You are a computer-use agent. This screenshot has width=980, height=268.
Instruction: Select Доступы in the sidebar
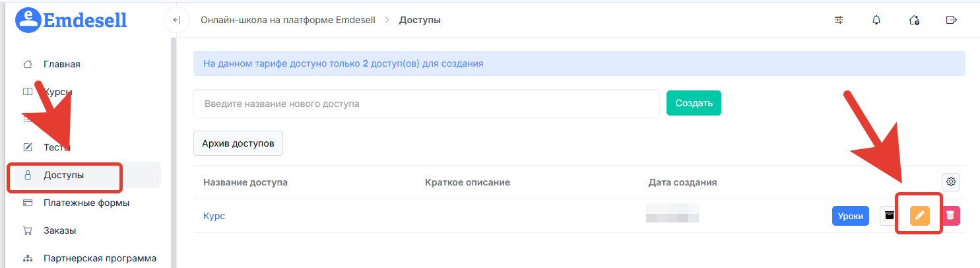click(63, 175)
